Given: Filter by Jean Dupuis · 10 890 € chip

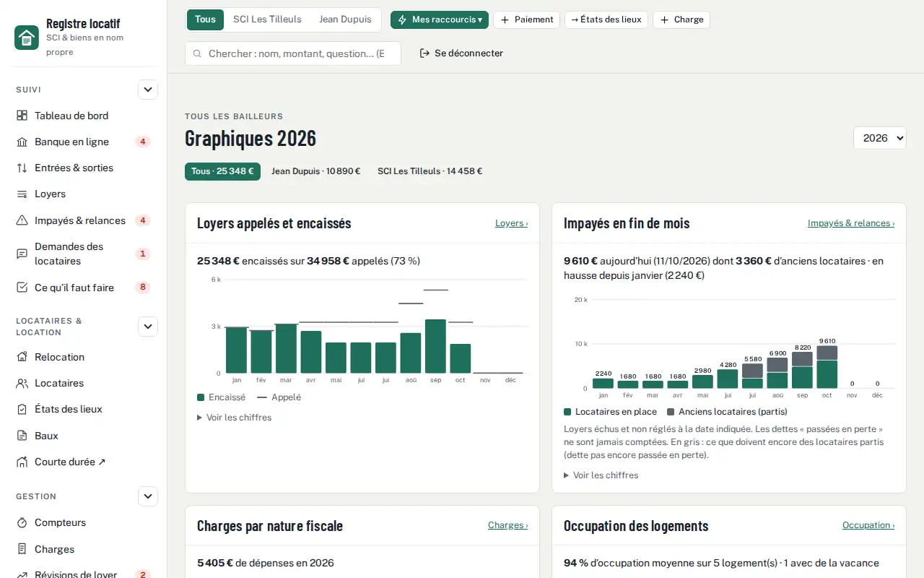Looking at the screenshot, I should tap(315, 171).
